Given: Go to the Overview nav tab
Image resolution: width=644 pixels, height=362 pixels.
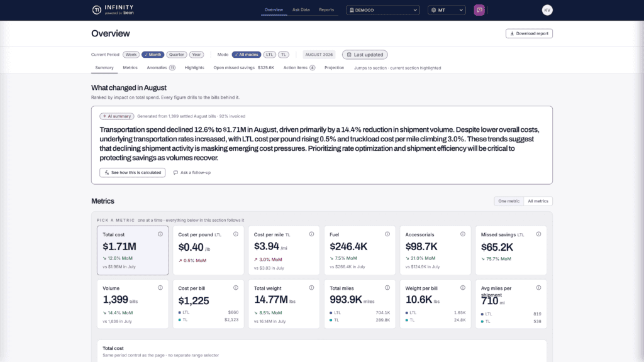Looking at the screenshot, I should coord(274,10).
